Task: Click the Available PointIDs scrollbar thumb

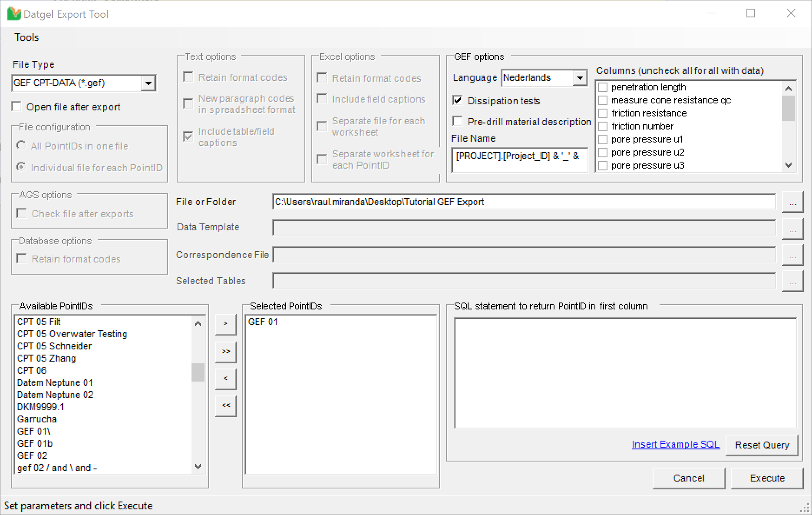Action: pyautogui.click(x=198, y=372)
